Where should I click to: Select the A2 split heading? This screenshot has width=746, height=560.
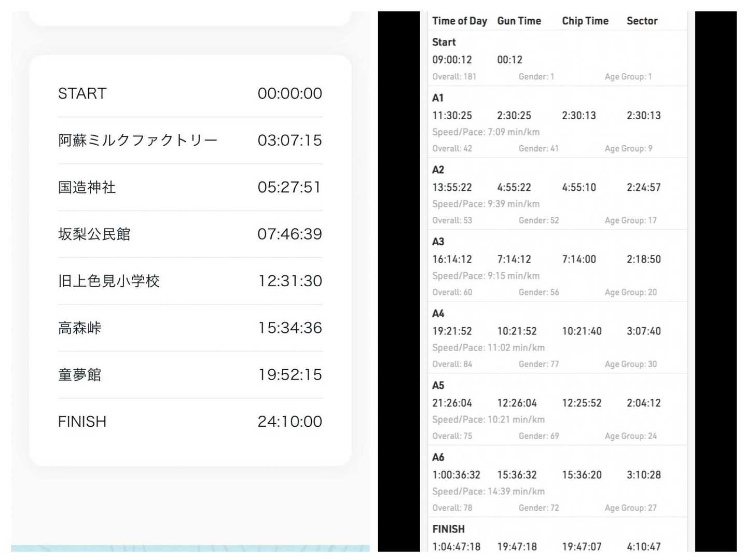pyautogui.click(x=438, y=170)
